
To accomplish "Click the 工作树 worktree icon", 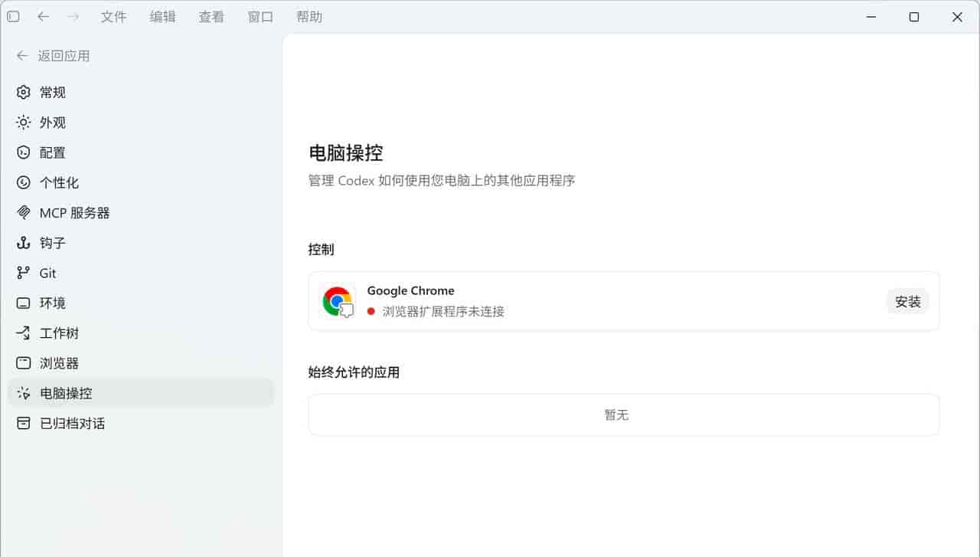I will pyautogui.click(x=24, y=333).
